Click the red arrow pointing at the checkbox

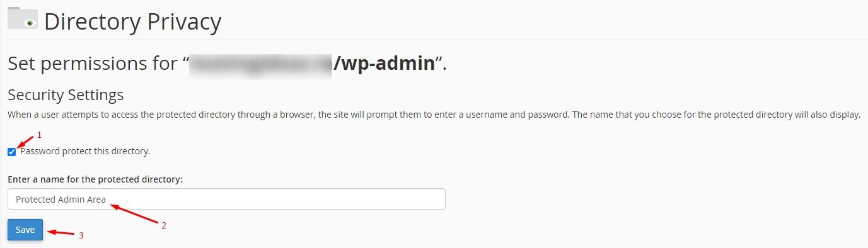click(x=25, y=142)
